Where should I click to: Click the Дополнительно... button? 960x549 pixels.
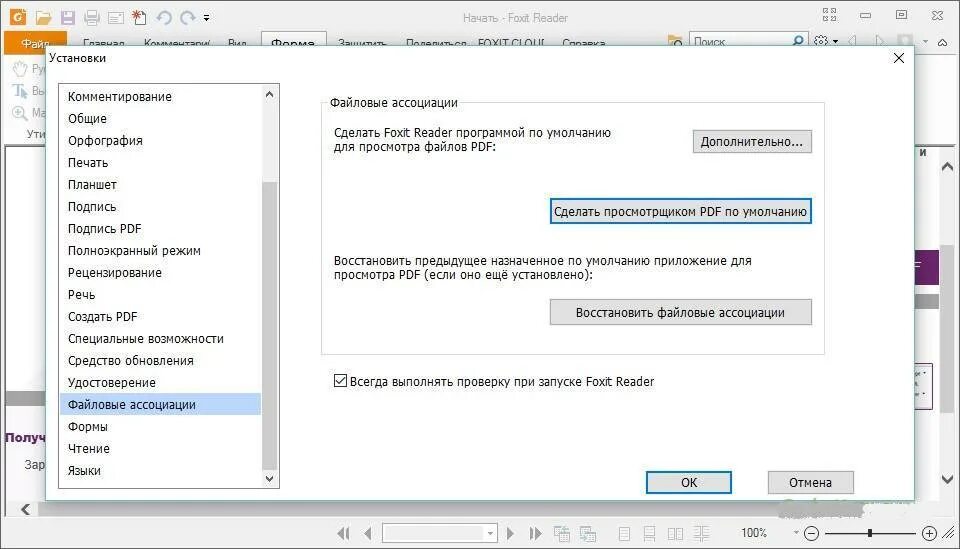pos(752,141)
